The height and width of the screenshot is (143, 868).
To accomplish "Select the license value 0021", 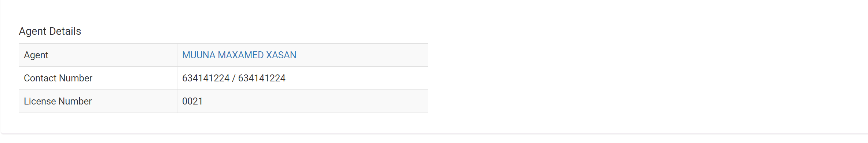I will 192,101.
